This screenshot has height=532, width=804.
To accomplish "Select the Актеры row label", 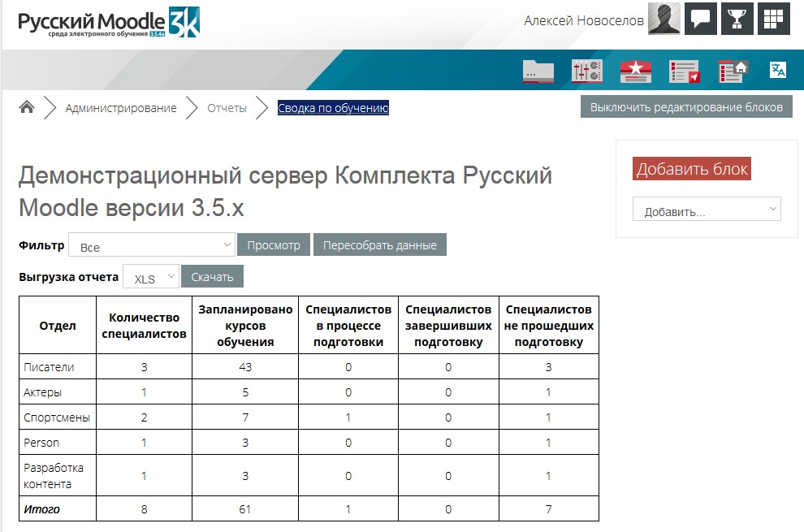I will [x=42, y=392].
